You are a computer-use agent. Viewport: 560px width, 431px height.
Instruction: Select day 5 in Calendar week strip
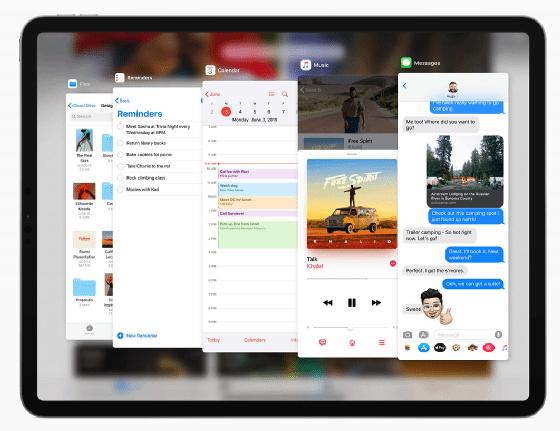[255, 112]
